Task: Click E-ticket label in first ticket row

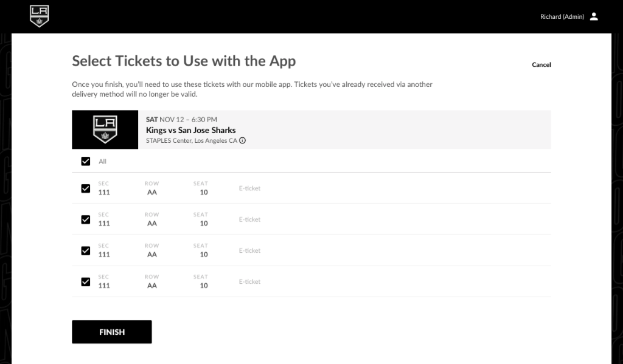Action: pos(249,188)
